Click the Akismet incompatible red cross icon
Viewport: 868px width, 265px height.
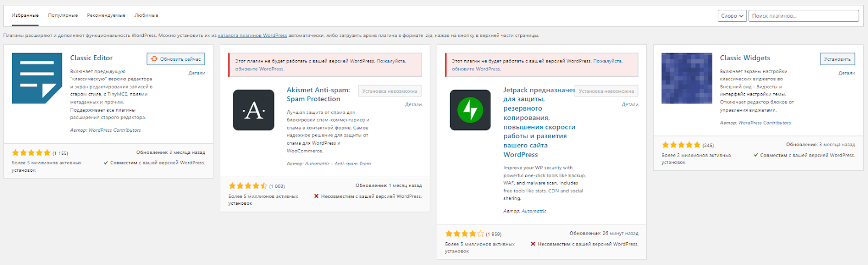[316, 196]
